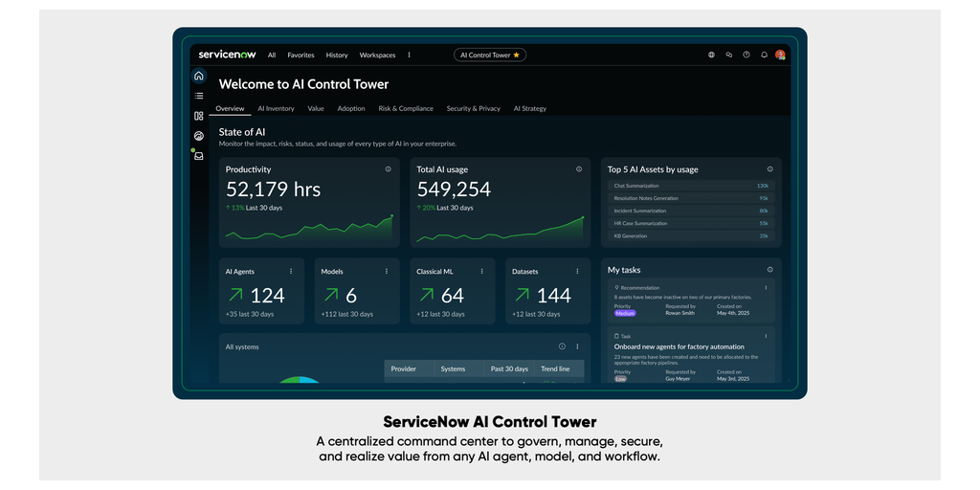Viewport: 980px width, 490px height.
Task: Click the Home icon in left sidebar
Action: pos(199,76)
